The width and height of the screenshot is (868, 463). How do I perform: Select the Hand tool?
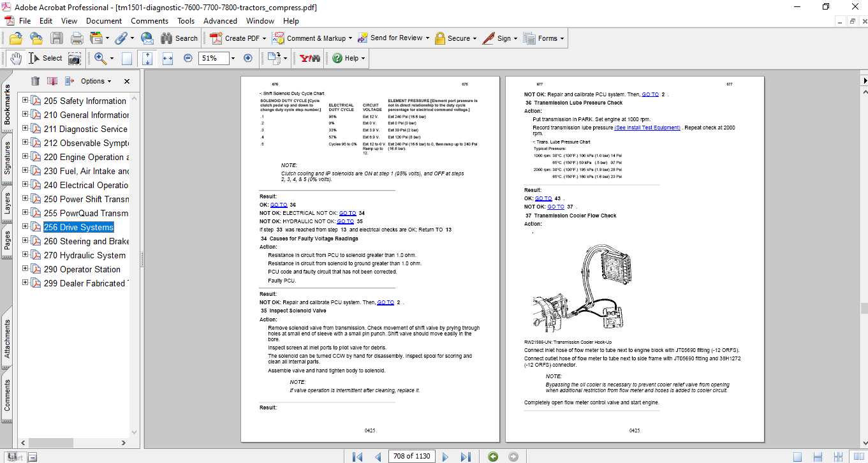16,58
